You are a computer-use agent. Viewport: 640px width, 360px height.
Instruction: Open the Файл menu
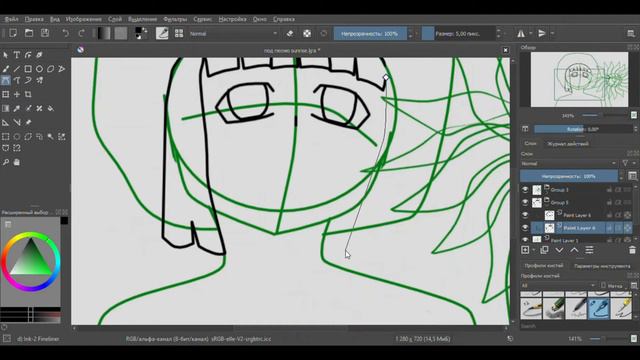11,19
